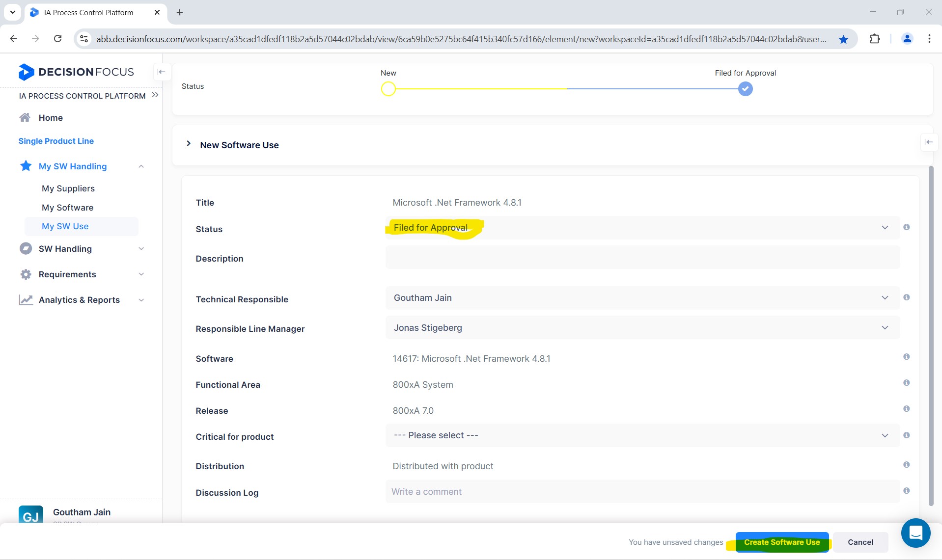Click the Analytics & Reports chart icon
This screenshot has width=942, height=560.
pyautogui.click(x=26, y=300)
